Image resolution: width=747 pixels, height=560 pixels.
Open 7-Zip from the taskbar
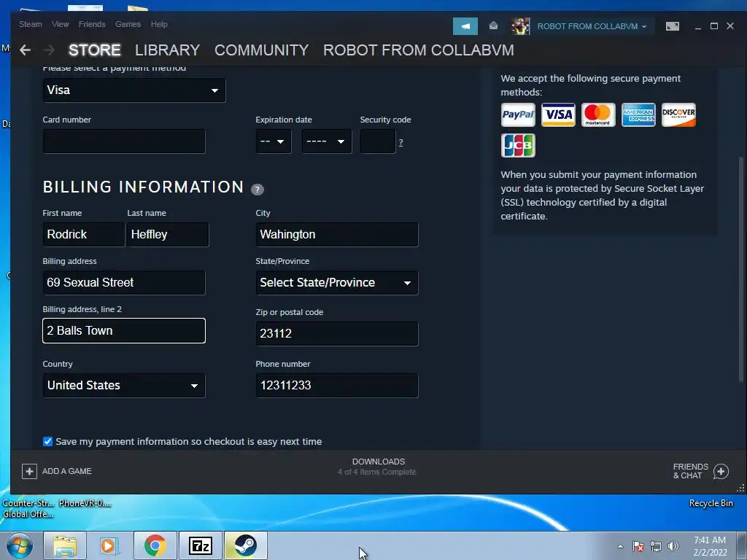pos(200,545)
